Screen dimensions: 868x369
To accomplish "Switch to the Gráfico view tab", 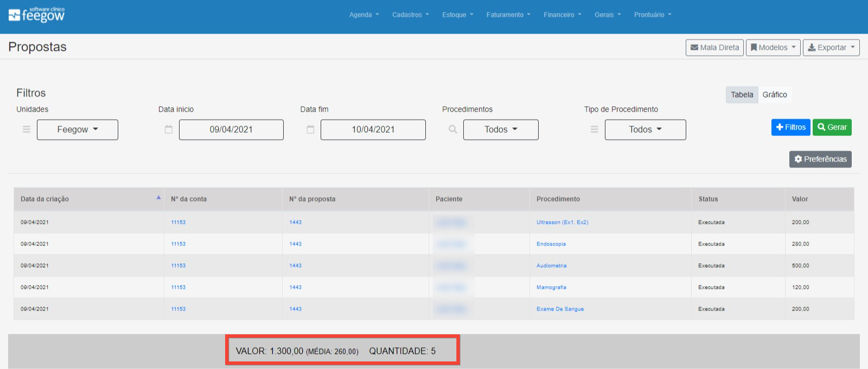I will click(775, 95).
